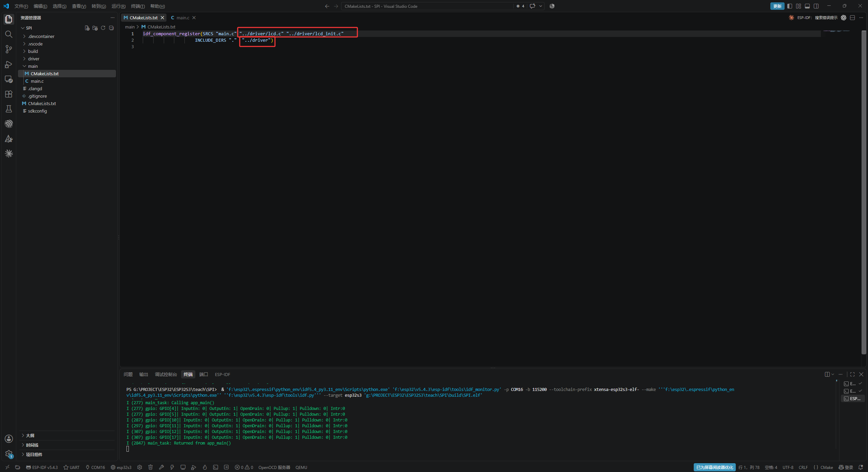868x472 pixels.
Task: Expand the .vscode folder
Action: point(68,44)
